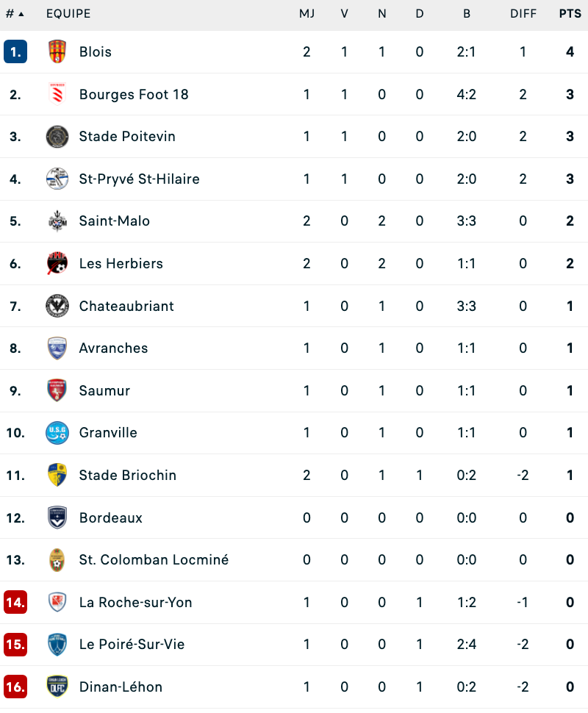Open the St. Colomban Locminé team link

[x=154, y=560]
